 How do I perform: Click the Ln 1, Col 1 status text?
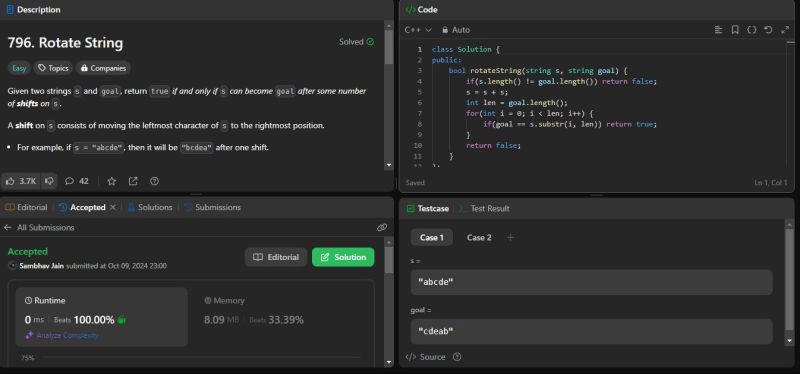(x=770, y=183)
